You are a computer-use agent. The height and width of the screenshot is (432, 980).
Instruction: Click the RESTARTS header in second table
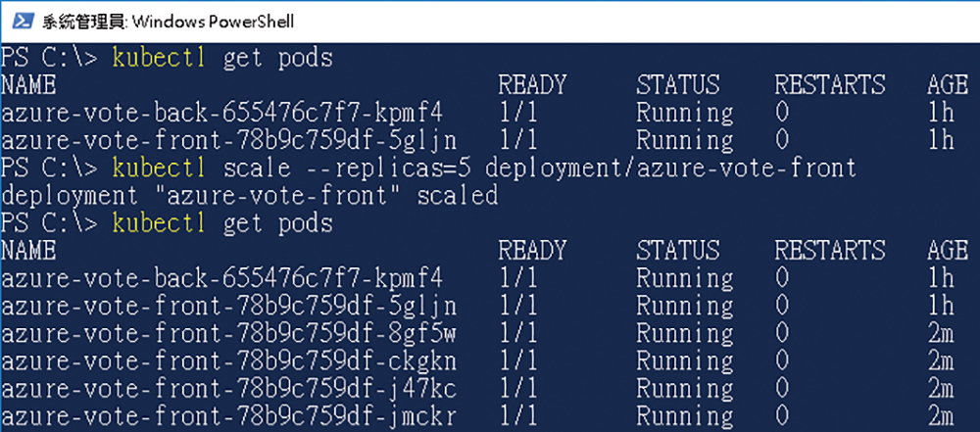(x=830, y=250)
